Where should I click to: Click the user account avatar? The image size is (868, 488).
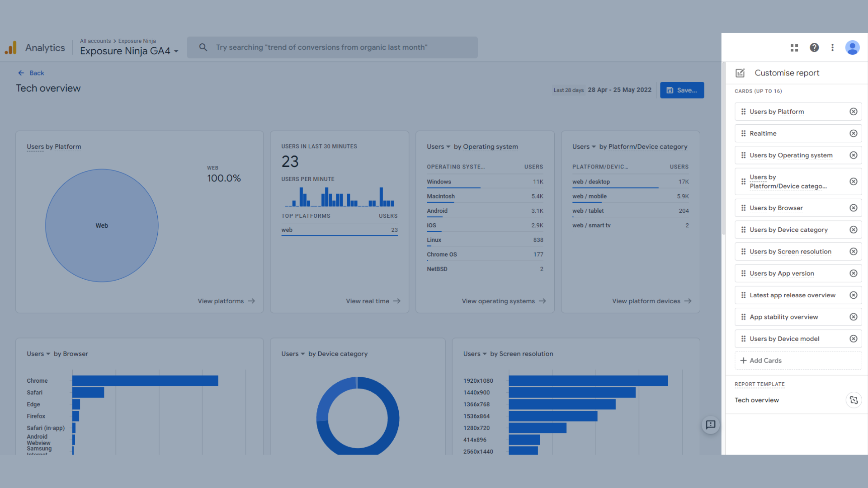tap(852, 48)
